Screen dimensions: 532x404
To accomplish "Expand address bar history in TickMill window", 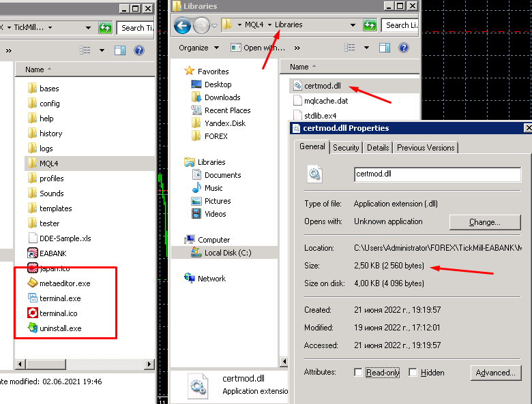I will (x=88, y=28).
